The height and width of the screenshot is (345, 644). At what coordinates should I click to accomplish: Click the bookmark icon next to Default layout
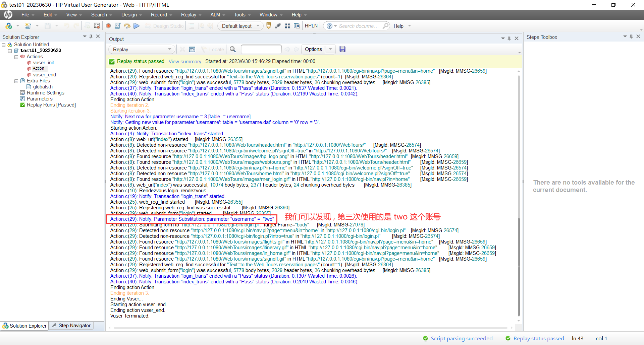point(269,26)
